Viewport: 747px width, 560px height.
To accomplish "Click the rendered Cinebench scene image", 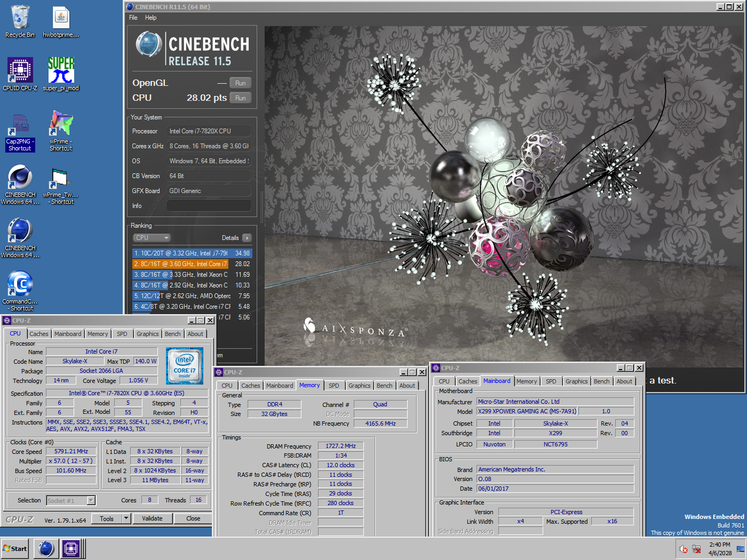I will coord(504,197).
